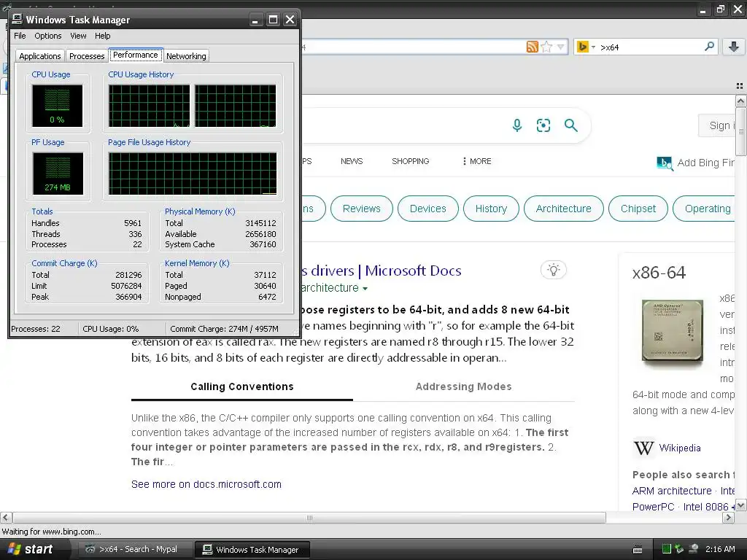Open the Intel 8086 related search link
The width and height of the screenshot is (747, 560).
pyautogui.click(x=705, y=507)
